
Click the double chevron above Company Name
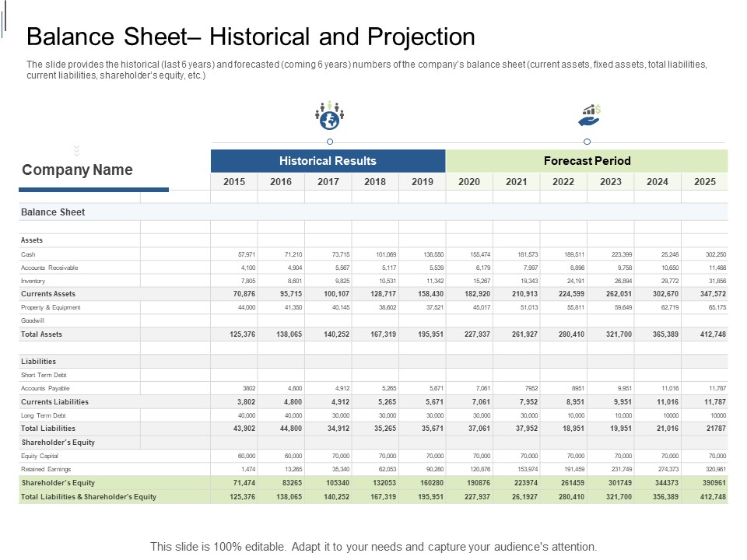76,151
